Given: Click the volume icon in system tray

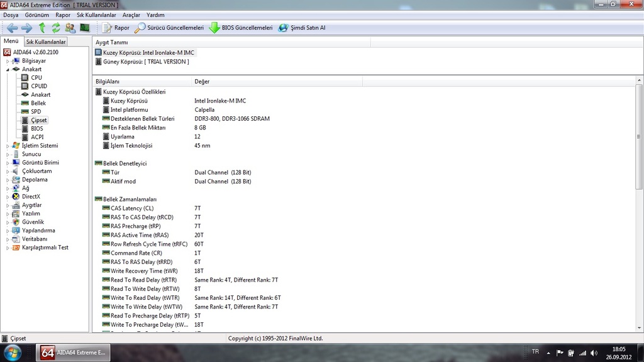Looking at the screenshot, I should tap(594, 353).
